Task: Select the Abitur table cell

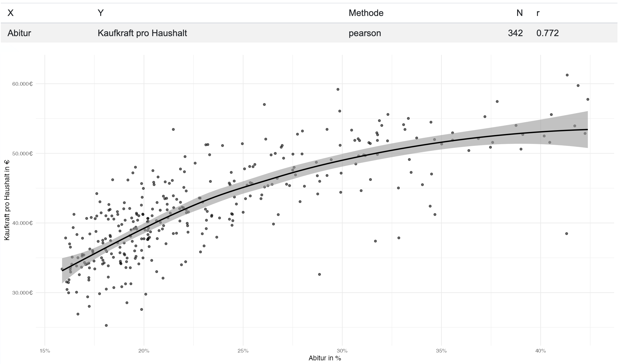Action: click(x=19, y=33)
